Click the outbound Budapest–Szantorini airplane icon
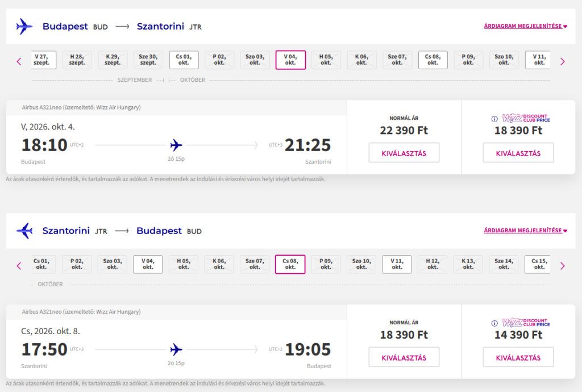Image resolution: width=582 pixels, height=392 pixels. point(24,26)
